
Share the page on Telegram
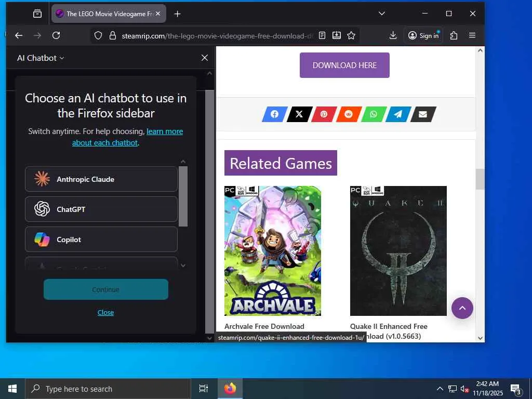pos(398,114)
